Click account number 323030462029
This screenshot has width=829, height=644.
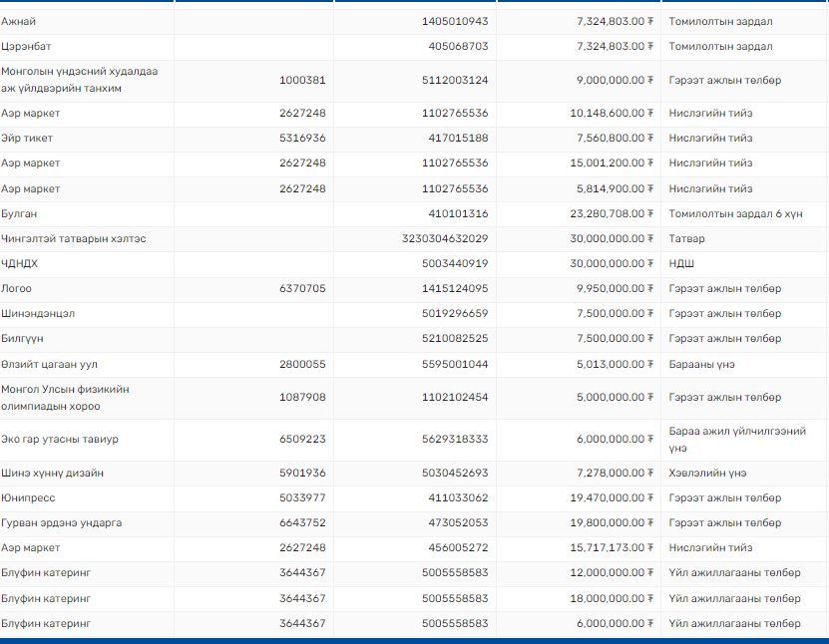[x=445, y=238]
